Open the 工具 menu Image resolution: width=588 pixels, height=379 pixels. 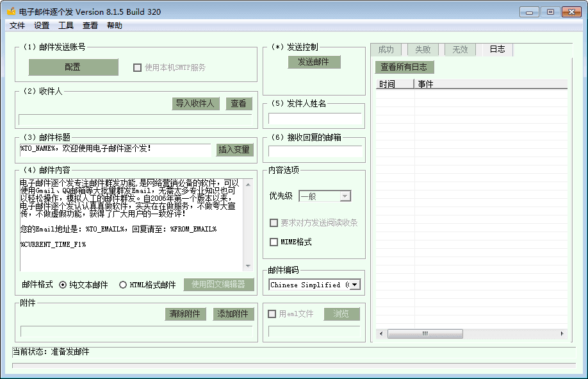[66, 26]
